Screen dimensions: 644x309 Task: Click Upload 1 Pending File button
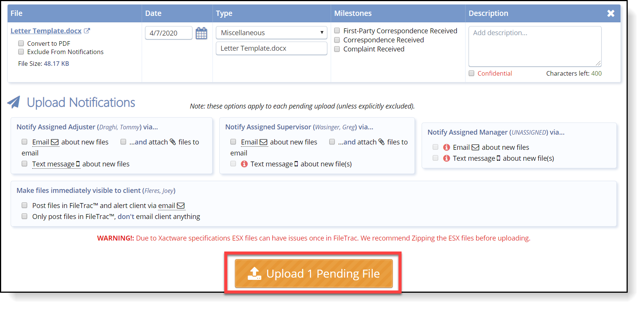[314, 273]
